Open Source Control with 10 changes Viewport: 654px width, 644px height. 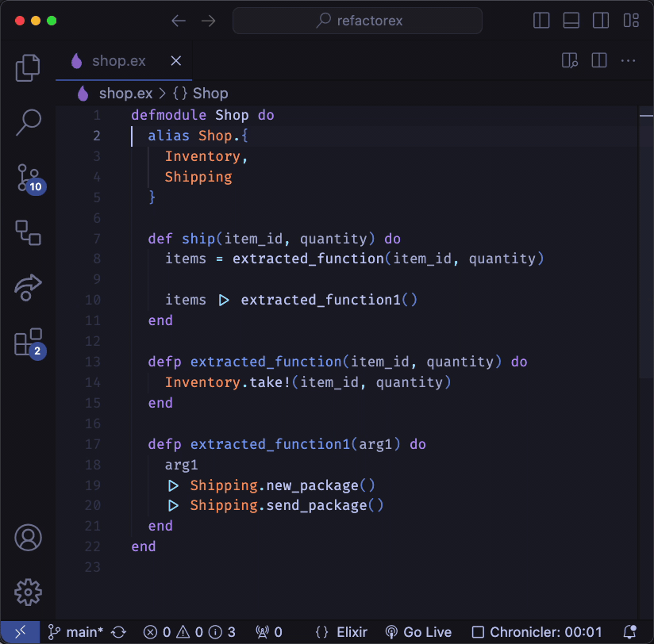point(28,178)
